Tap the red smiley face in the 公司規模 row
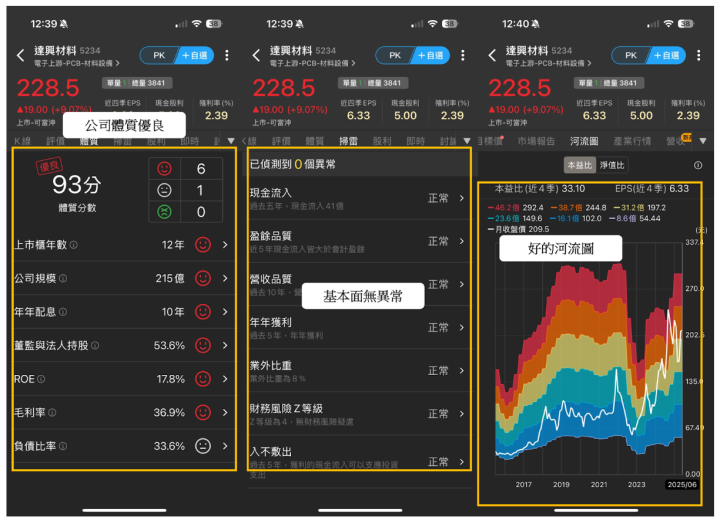The width and height of the screenshot is (720, 527). coord(203,278)
